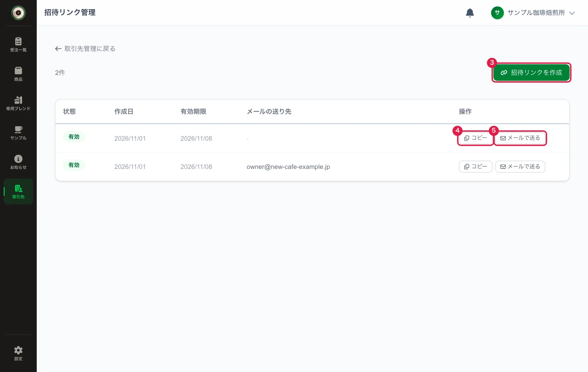Expand the サンプル珈琲焙煎所 account dropdown chevron
The width and height of the screenshot is (588, 372).
[x=572, y=13]
